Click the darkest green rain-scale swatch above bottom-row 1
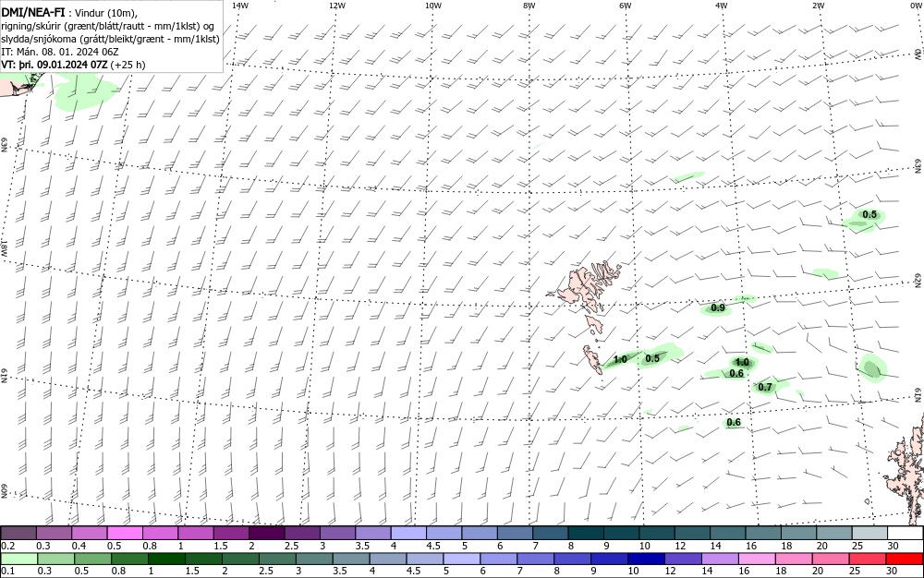Image resolution: width=924 pixels, height=578 pixels. click(x=166, y=559)
